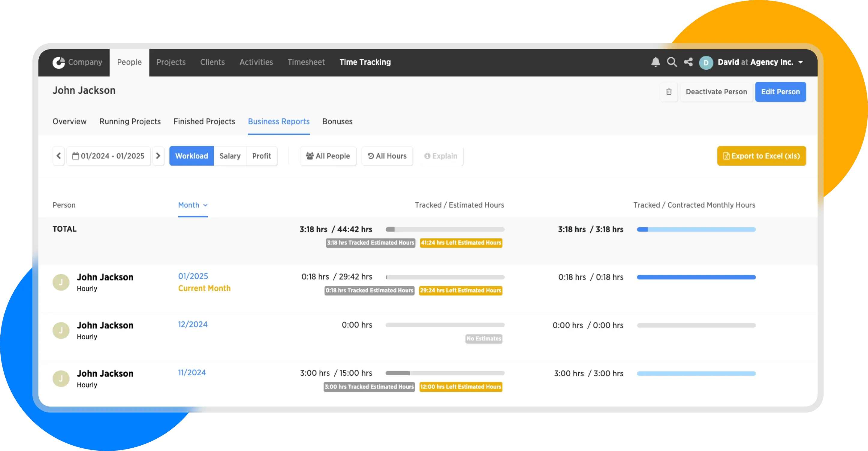Click the notification bell icon
Viewport: 868px width, 451px height.
point(656,62)
